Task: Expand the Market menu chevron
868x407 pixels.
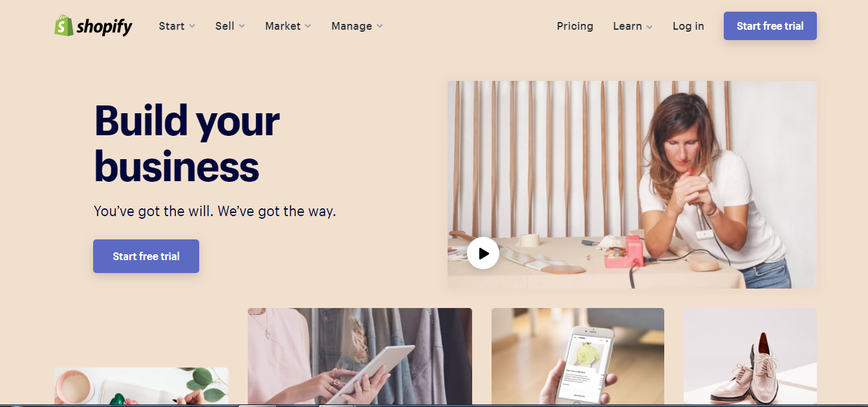Action: click(x=308, y=27)
